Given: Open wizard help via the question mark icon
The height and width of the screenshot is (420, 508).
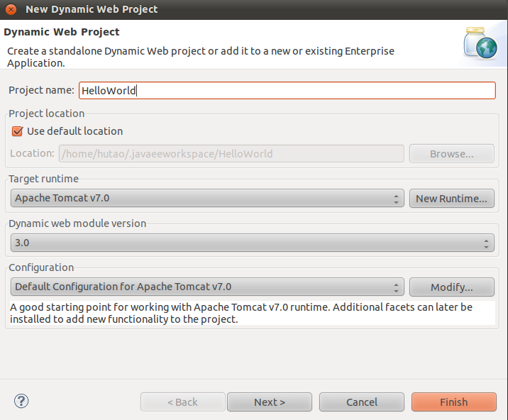Looking at the screenshot, I should point(21,402).
